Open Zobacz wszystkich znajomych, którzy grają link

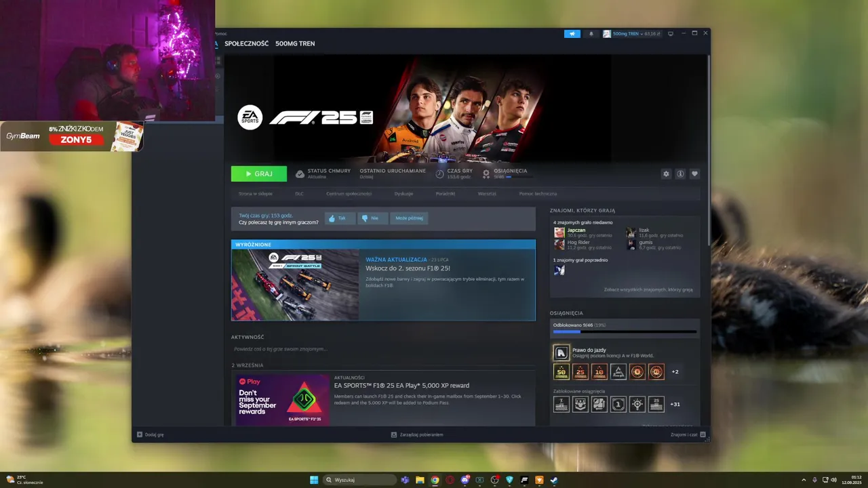(648, 289)
